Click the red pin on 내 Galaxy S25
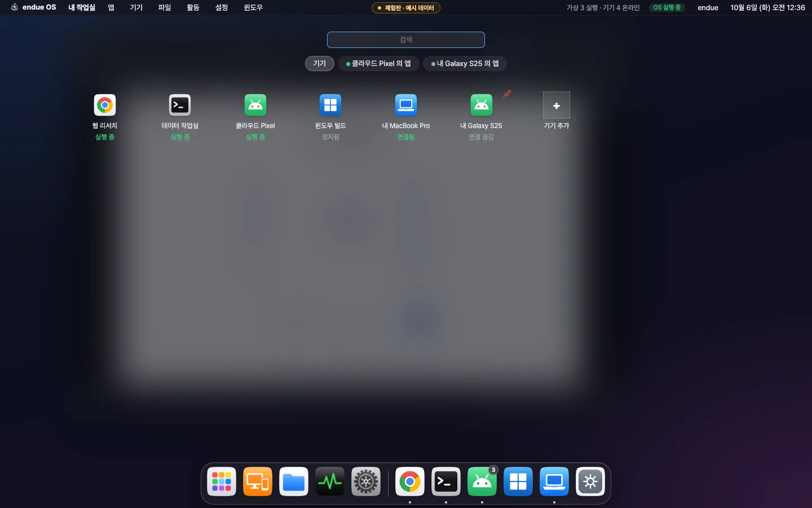The width and height of the screenshot is (812, 508). point(507,94)
